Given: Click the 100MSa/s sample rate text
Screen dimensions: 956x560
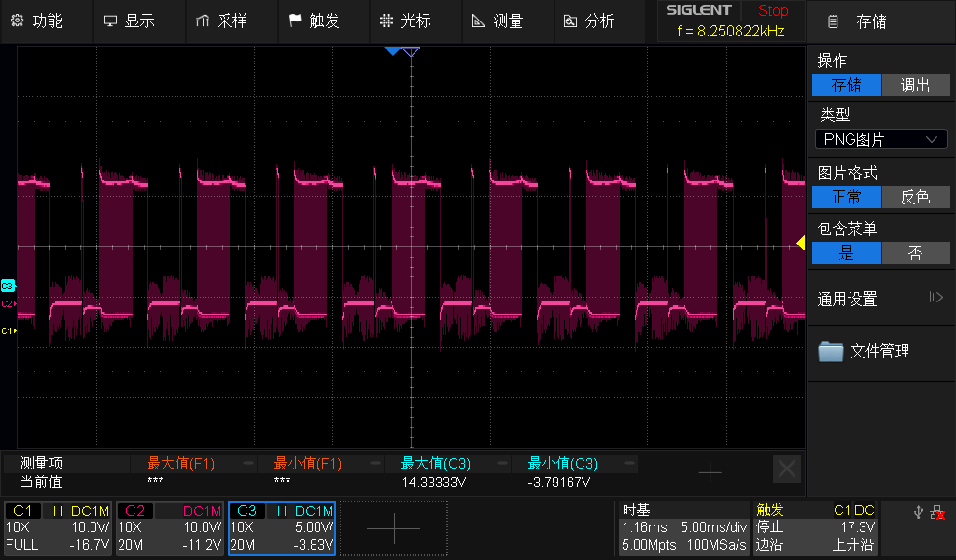Looking at the screenshot, I should (x=716, y=545).
